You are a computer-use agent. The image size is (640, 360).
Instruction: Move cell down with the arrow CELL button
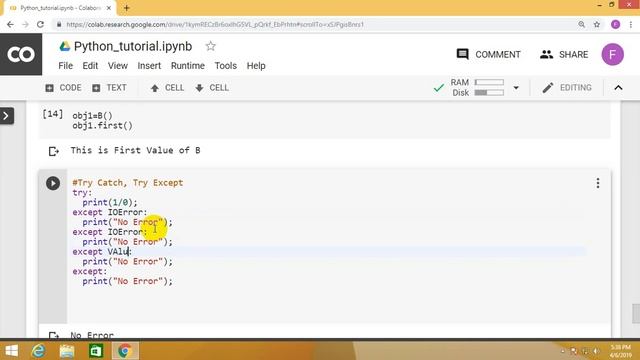point(212,88)
